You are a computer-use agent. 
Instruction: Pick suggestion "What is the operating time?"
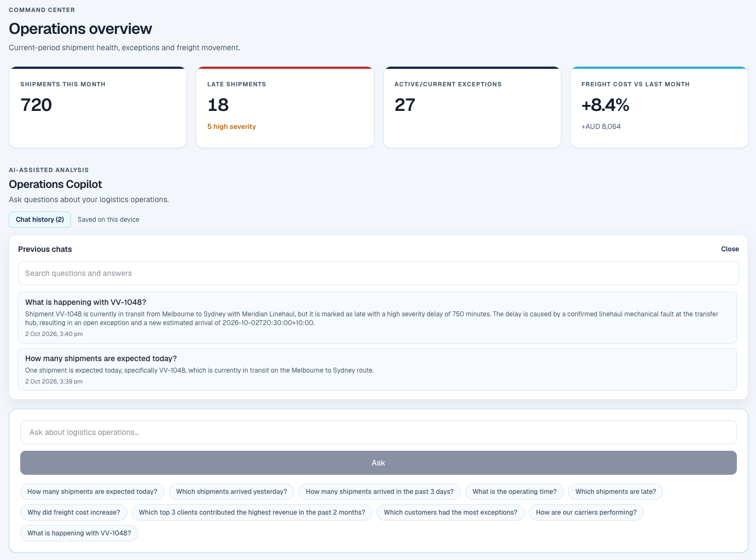coord(514,492)
